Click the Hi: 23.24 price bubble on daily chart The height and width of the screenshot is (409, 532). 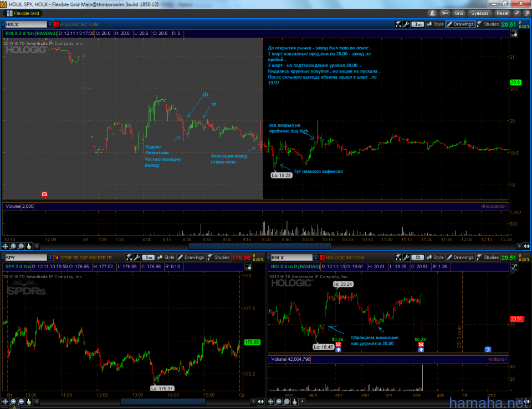click(343, 284)
